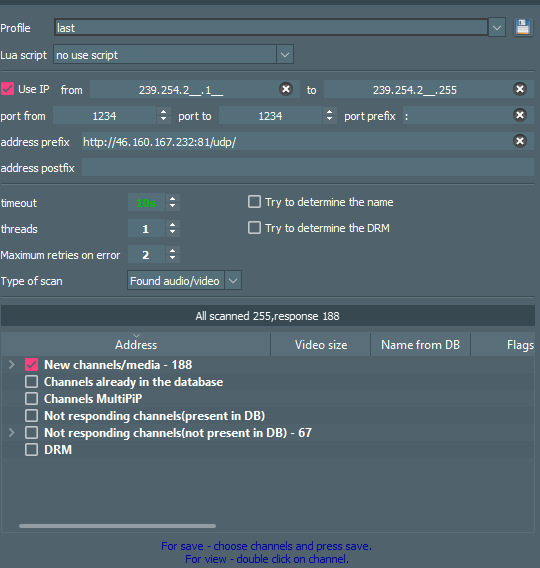Clear the IP to field
Viewport: 540px width, 568px height.
point(520,89)
